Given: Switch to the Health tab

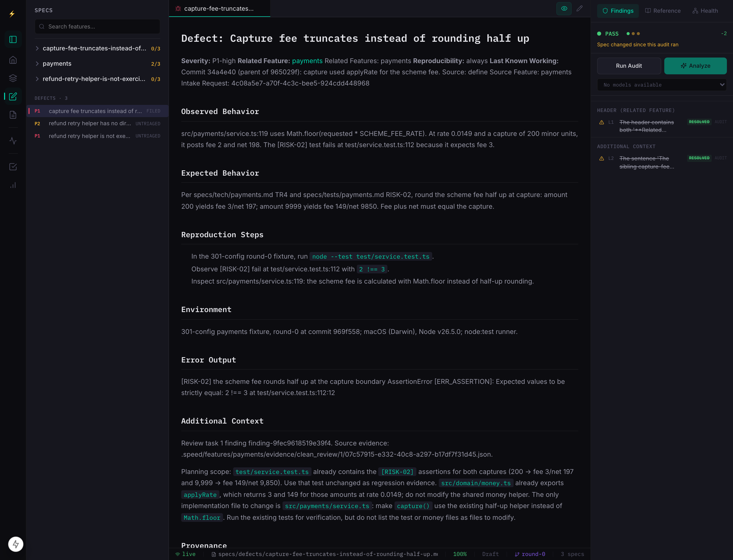Looking at the screenshot, I should [705, 11].
